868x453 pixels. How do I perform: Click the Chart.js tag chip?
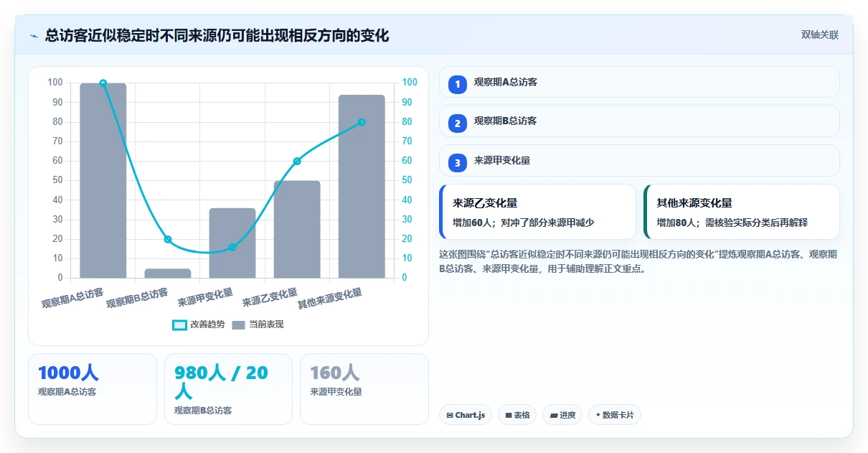(x=466, y=415)
